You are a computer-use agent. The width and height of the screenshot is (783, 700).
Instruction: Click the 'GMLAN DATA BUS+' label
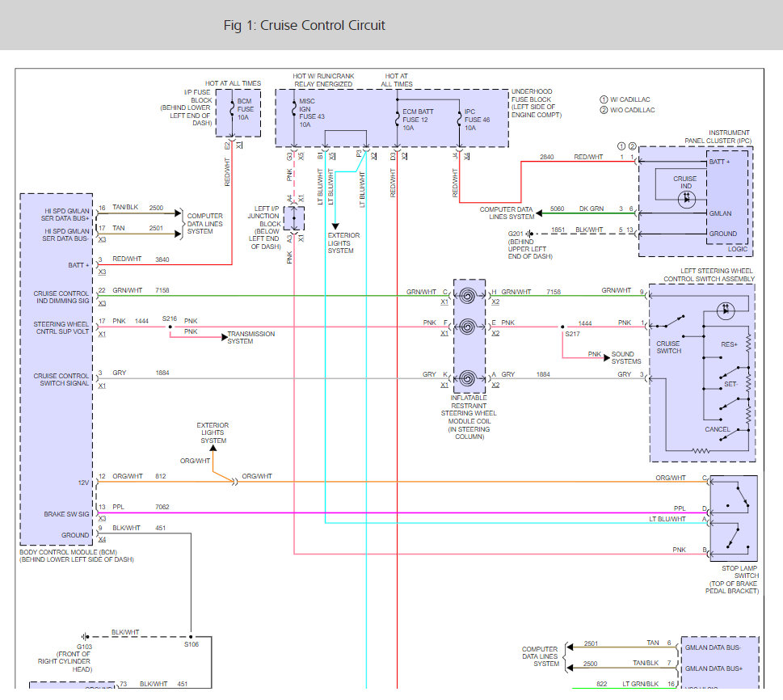point(714,668)
